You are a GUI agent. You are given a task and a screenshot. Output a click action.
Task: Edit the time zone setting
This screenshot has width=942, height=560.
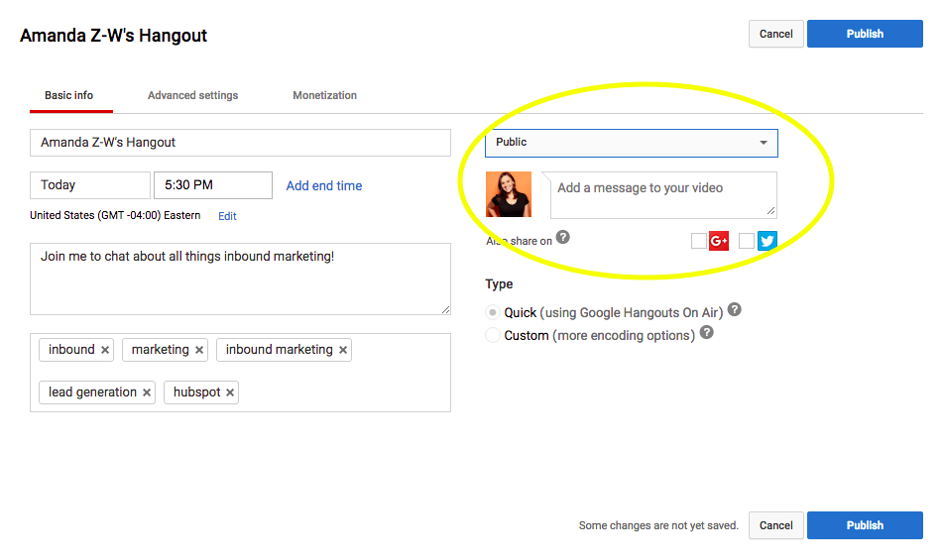click(227, 216)
